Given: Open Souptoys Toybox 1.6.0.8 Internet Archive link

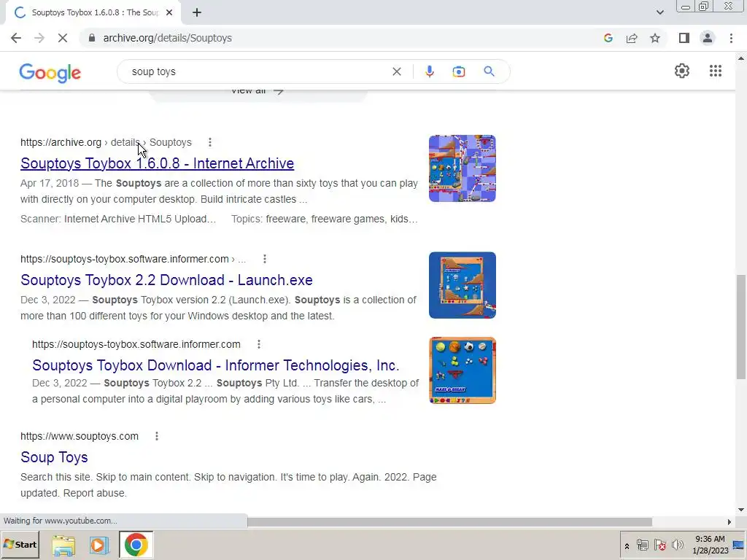Looking at the screenshot, I should (158, 163).
